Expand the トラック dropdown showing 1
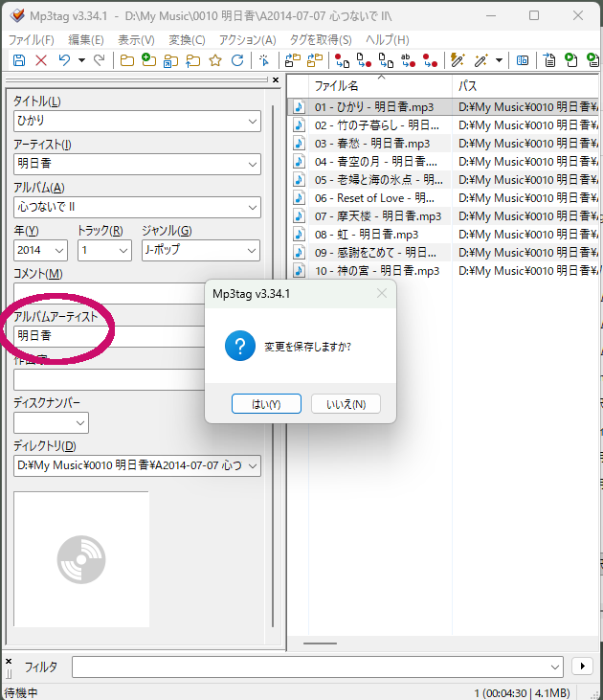The height and width of the screenshot is (700, 603). pyautogui.click(x=123, y=251)
